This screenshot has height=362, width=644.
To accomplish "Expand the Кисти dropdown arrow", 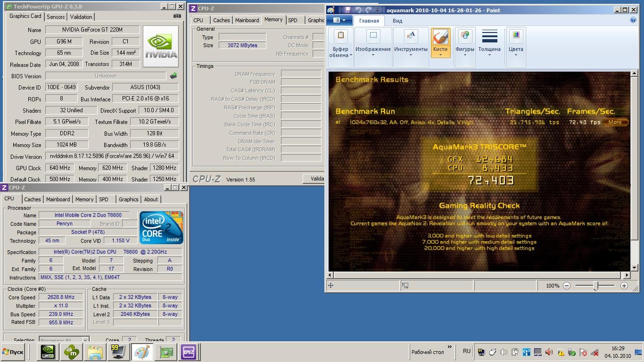I will pos(440,55).
